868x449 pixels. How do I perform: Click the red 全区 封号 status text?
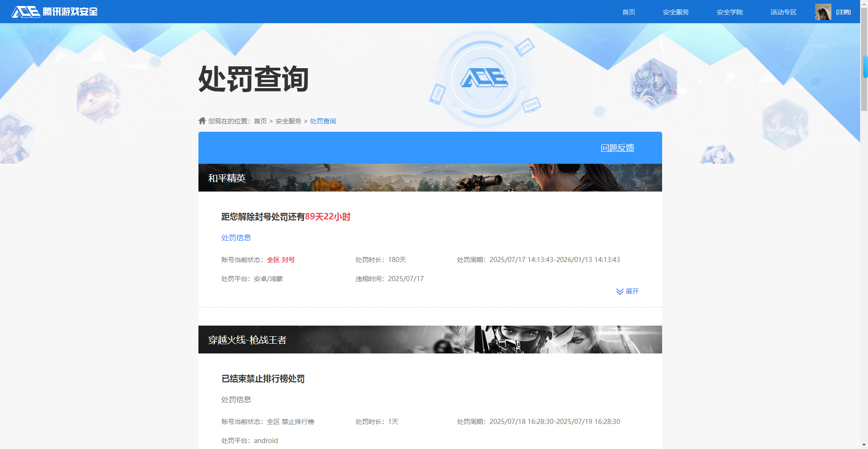[x=281, y=260]
